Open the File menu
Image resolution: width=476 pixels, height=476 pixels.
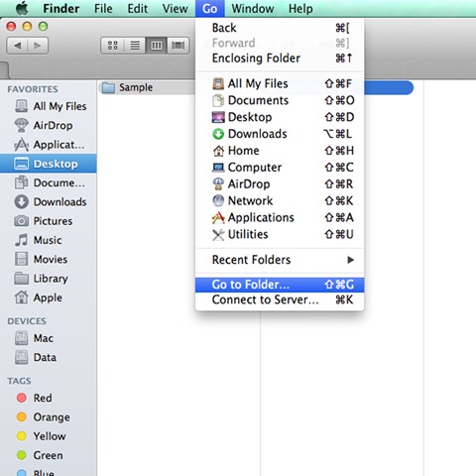tap(103, 8)
